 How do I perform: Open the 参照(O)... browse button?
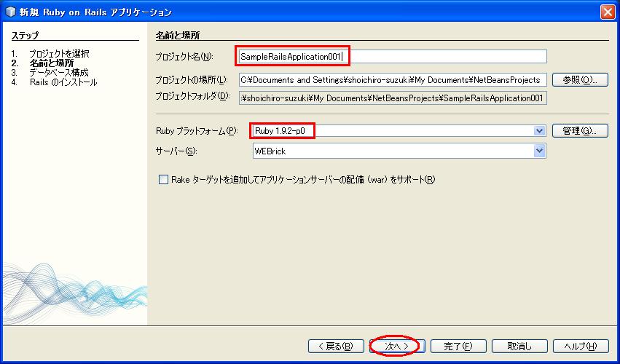[580, 80]
